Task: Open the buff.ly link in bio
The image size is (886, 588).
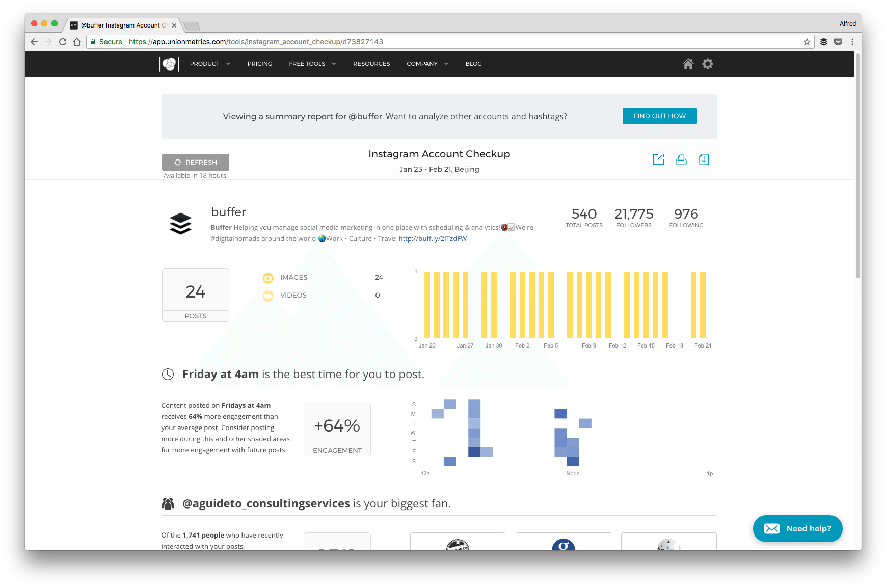Action: point(433,238)
